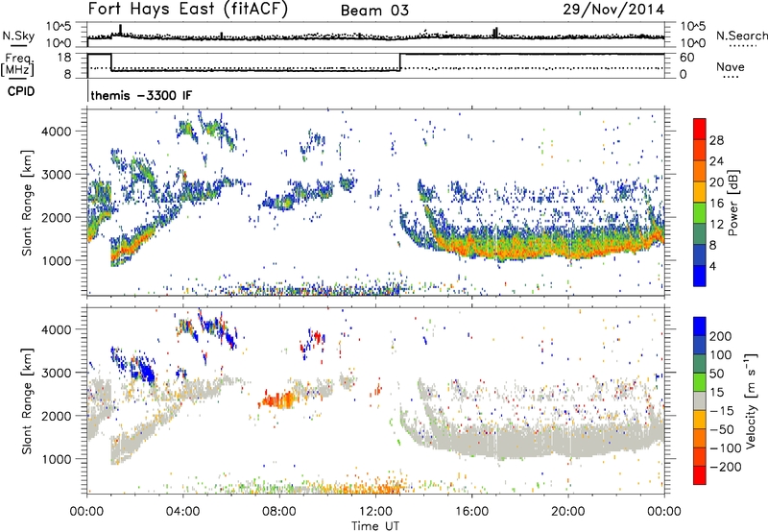
Task: Click the 'Velocity [m s-1]' colorbar label
Action: 751,400
